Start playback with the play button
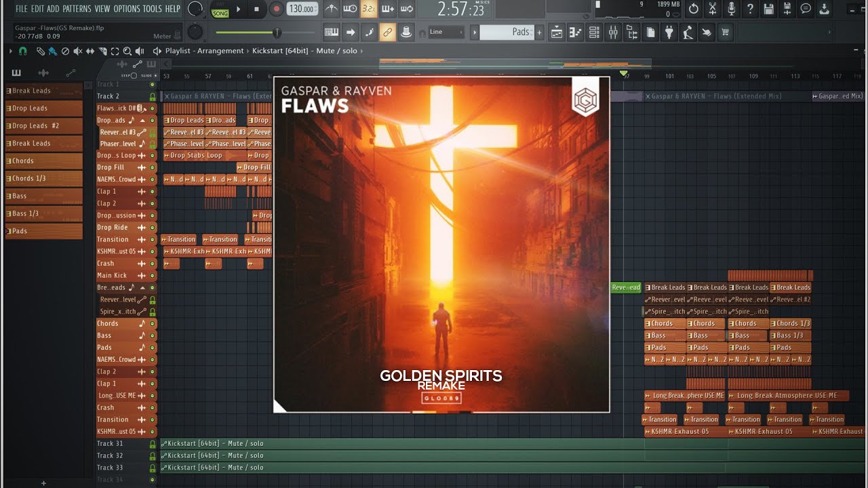 click(238, 9)
